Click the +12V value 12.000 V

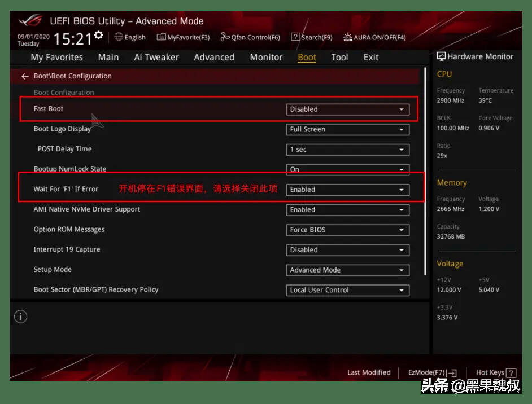449,290
